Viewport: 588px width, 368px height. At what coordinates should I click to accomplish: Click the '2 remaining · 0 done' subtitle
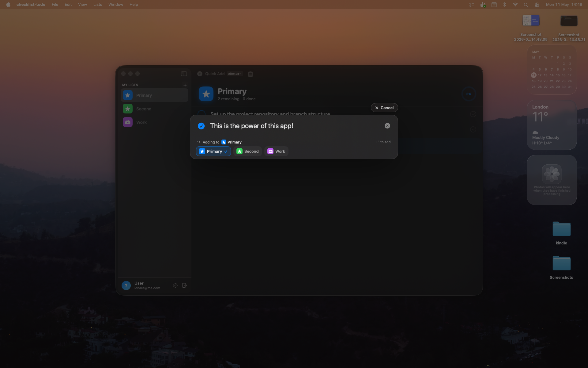click(236, 99)
